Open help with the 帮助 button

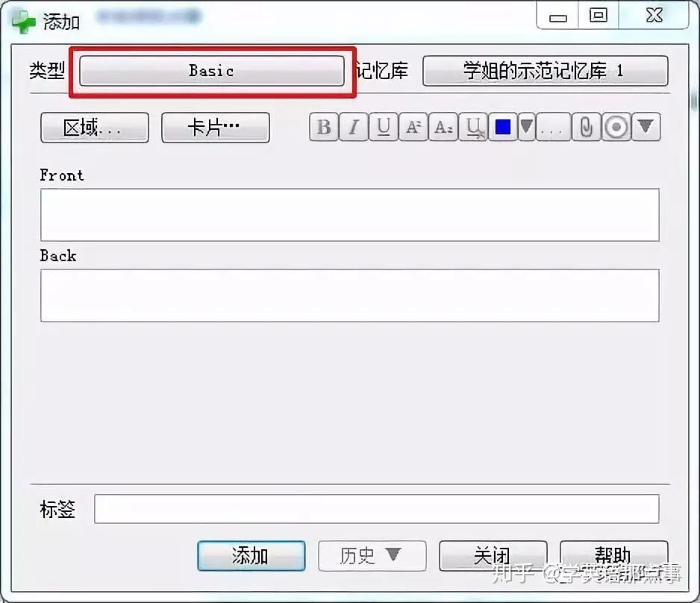click(614, 556)
